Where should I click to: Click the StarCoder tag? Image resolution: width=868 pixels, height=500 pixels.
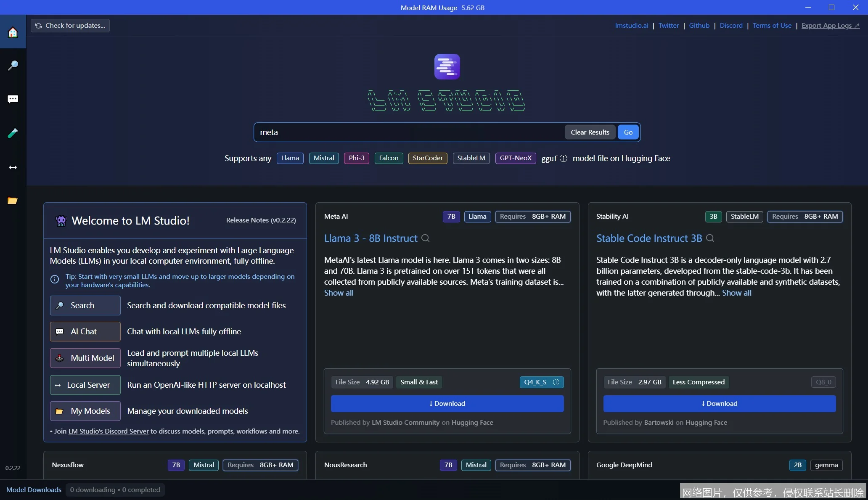click(x=428, y=158)
